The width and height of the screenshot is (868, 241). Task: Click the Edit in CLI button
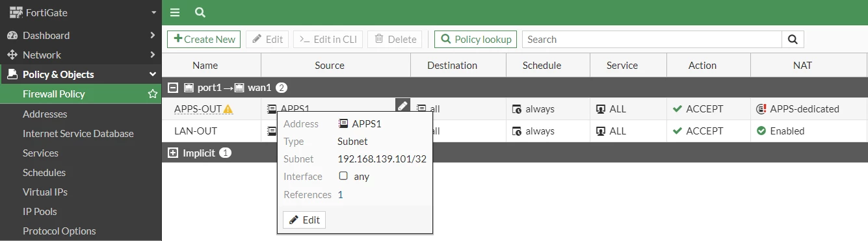point(328,39)
